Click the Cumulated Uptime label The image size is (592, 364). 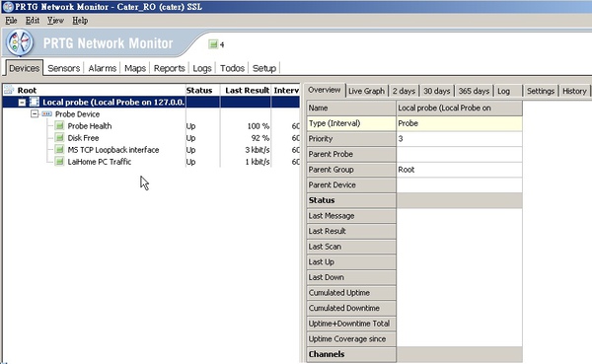pos(339,293)
